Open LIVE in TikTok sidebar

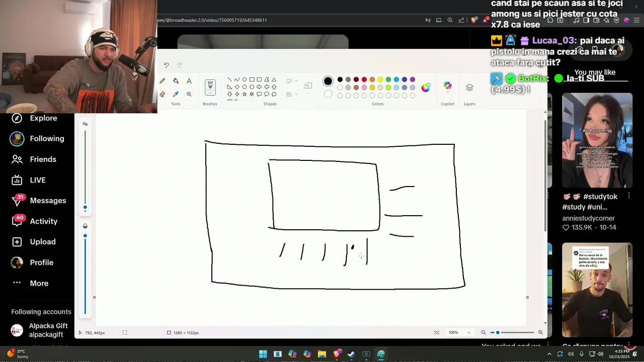click(29, 180)
